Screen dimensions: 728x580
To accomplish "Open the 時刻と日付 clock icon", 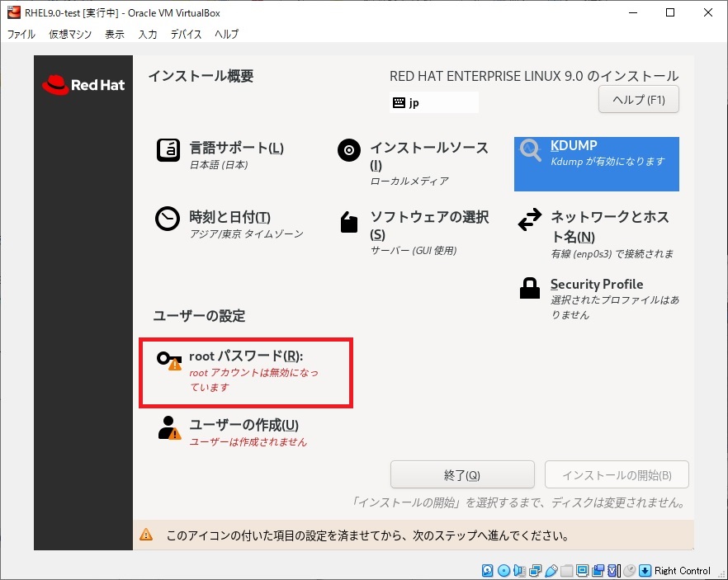I will coord(167,219).
